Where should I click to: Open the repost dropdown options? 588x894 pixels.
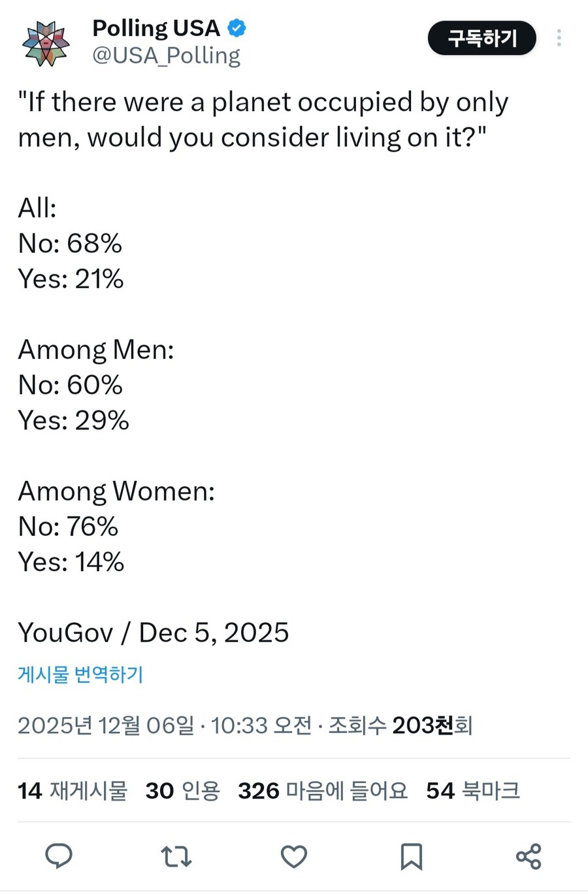point(176,857)
